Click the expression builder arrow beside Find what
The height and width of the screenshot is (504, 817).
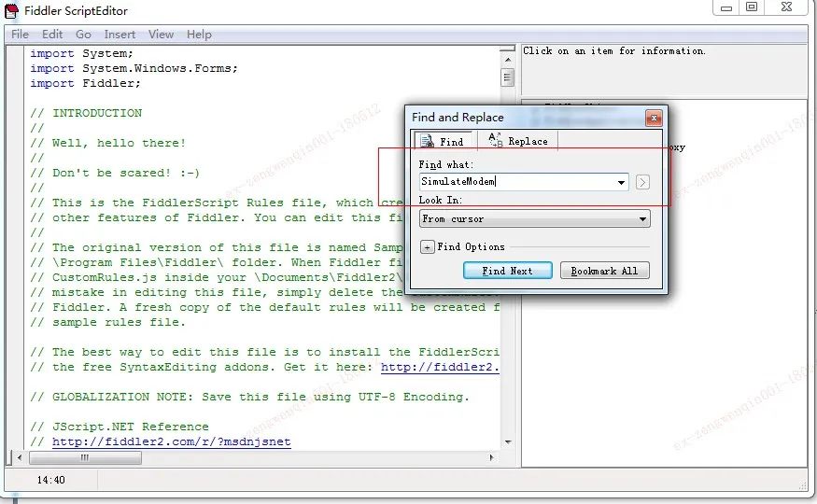[x=642, y=182]
